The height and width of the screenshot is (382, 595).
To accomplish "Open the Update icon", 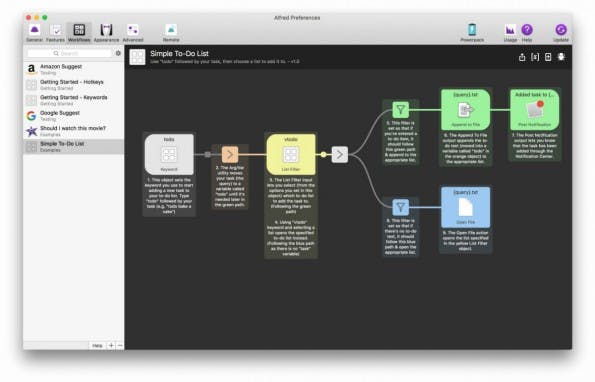I will (x=561, y=33).
